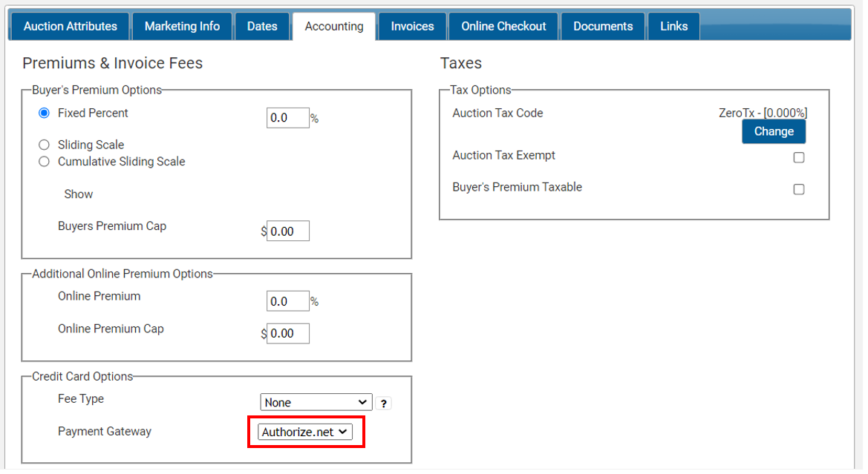Focus the Buyers Premium Cap field
This screenshot has height=474, width=868.
(287, 231)
